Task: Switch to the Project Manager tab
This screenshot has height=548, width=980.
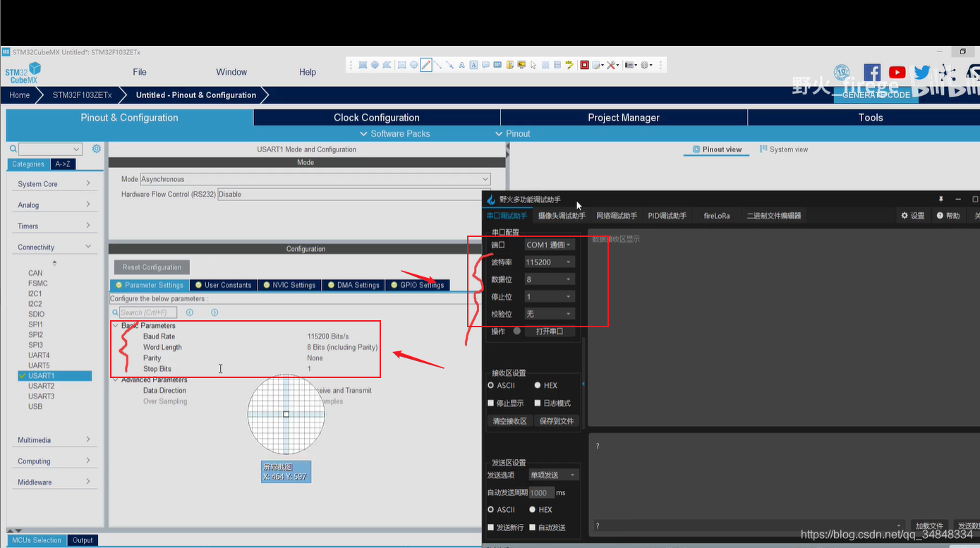Action: (624, 118)
